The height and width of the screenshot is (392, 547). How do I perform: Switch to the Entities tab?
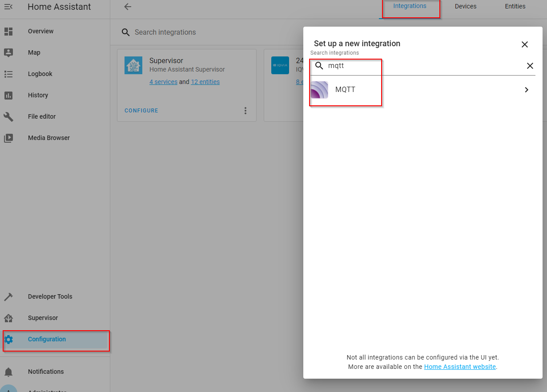[515, 6]
